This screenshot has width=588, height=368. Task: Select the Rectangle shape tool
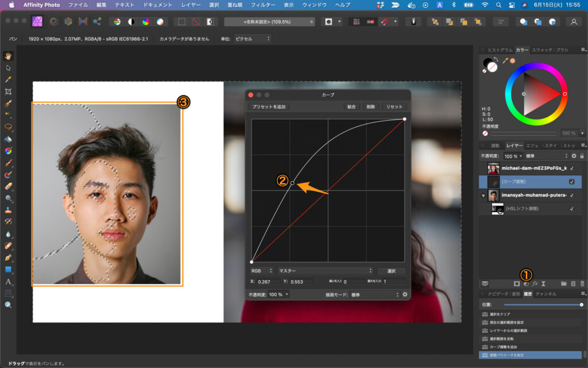pyautogui.click(x=9, y=269)
